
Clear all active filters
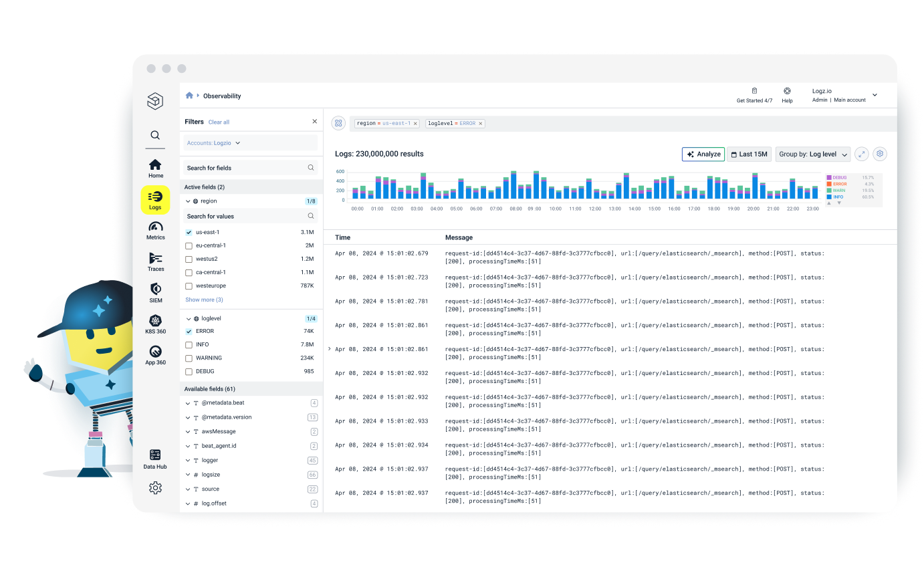pyautogui.click(x=219, y=121)
